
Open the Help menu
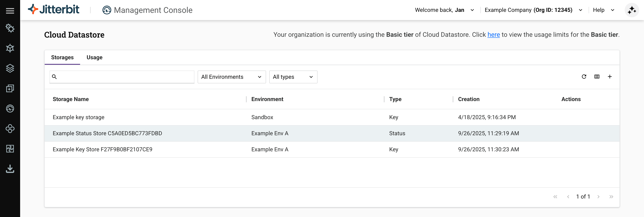tap(604, 10)
